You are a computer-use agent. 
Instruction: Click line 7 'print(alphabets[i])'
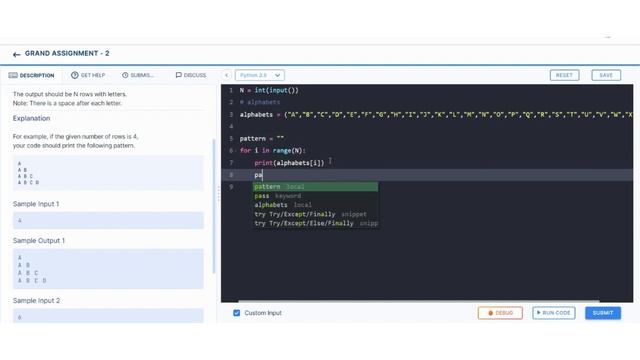point(289,163)
